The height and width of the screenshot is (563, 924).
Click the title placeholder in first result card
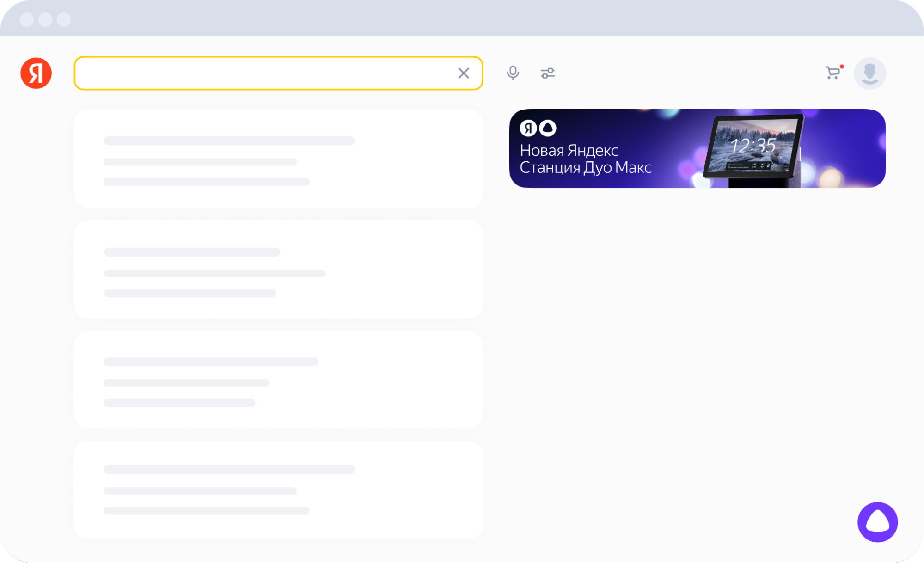[x=229, y=141]
